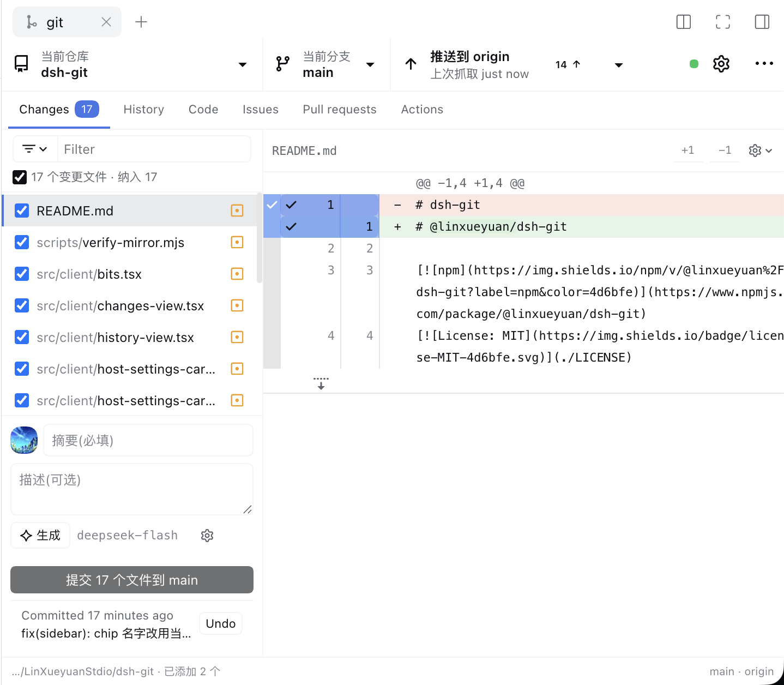
Task: Click the push up-arrow icon
Action: 411,64
